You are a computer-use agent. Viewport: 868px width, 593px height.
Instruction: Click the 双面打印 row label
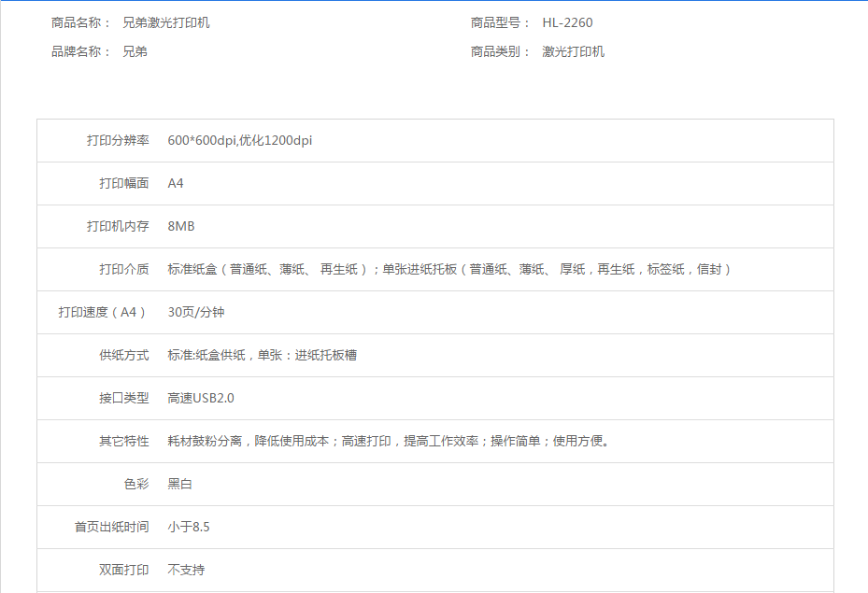pos(124,570)
